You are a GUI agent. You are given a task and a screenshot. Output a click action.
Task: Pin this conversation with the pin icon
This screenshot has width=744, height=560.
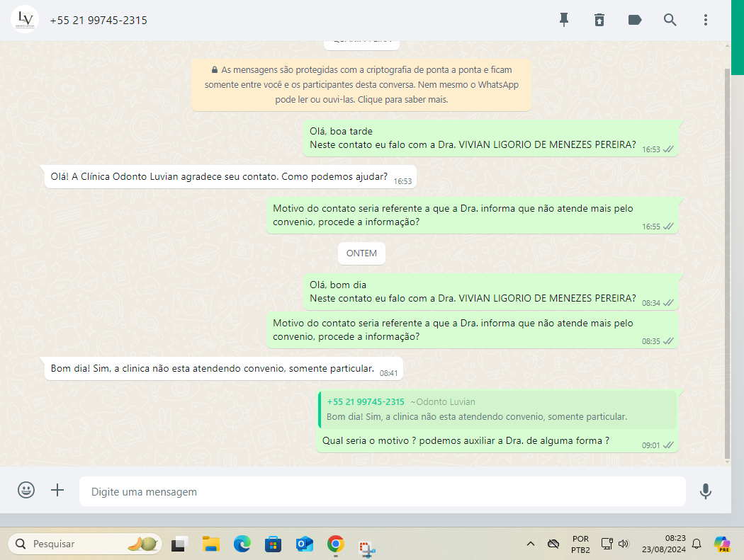pos(564,20)
